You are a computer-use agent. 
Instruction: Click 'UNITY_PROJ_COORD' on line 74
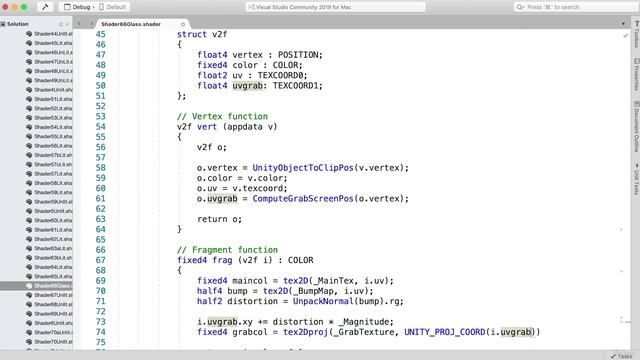point(445,332)
